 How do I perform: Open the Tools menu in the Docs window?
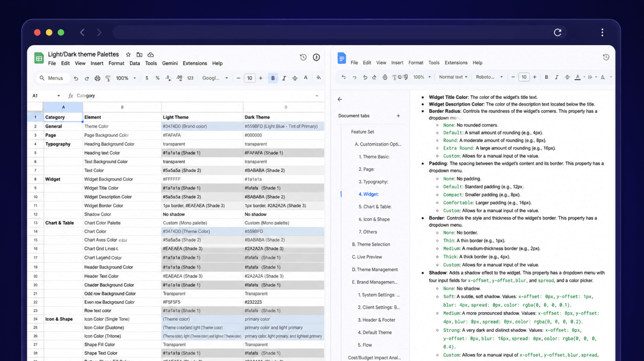coord(434,63)
